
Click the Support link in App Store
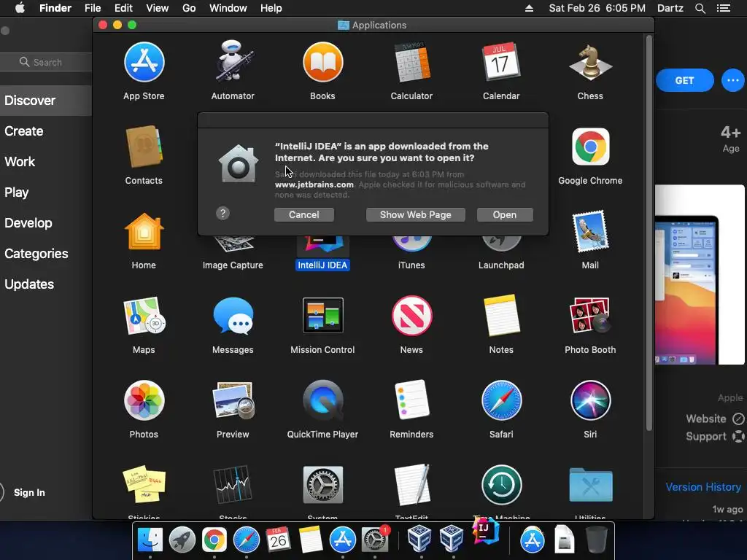pos(714,436)
